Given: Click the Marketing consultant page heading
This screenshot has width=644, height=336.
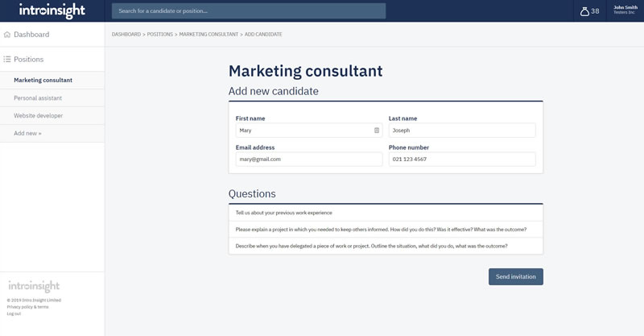Looking at the screenshot, I should coord(306,71).
